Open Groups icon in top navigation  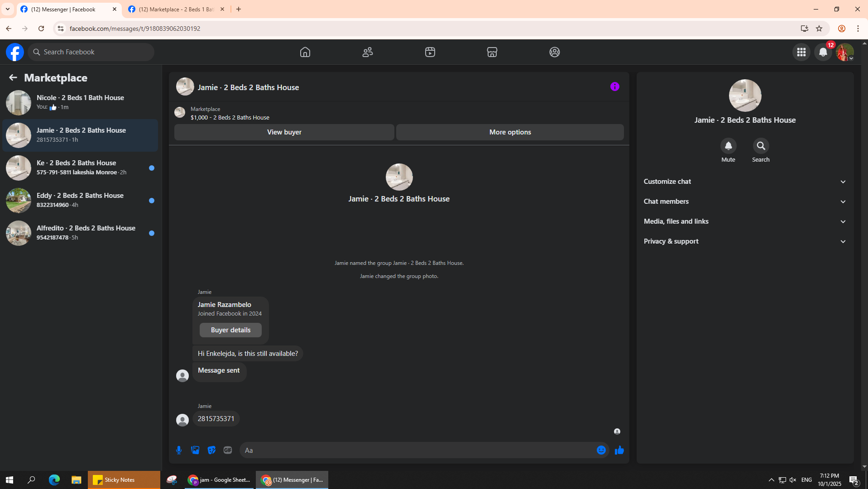pos(555,52)
